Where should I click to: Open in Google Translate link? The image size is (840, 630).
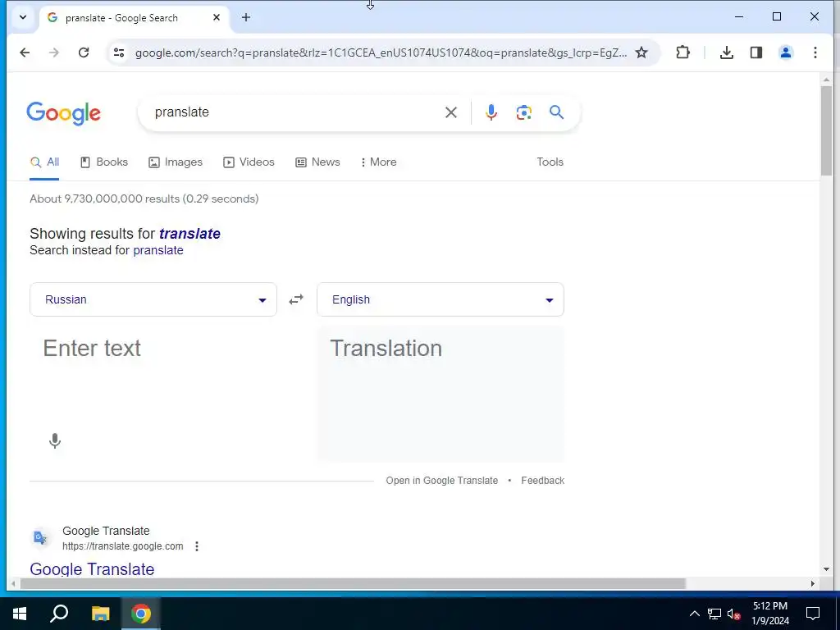pyautogui.click(x=442, y=481)
